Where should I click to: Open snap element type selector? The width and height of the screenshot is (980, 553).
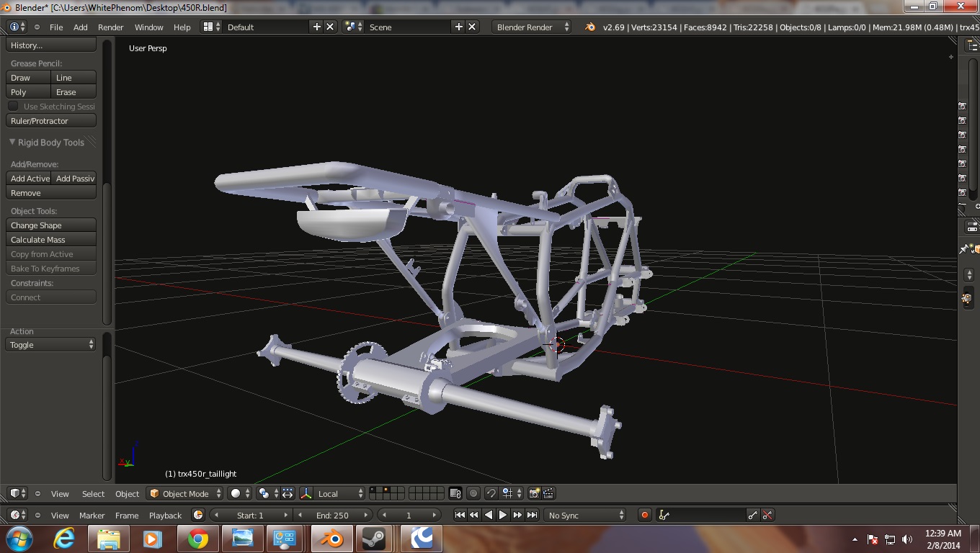pyautogui.click(x=512, y=493)
